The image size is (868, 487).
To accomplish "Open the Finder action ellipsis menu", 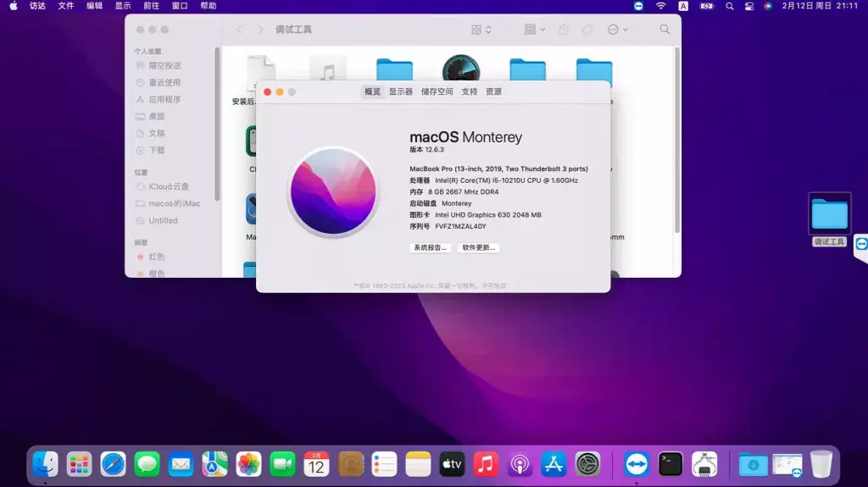I will pyautogui.click(x=617, y=30).
